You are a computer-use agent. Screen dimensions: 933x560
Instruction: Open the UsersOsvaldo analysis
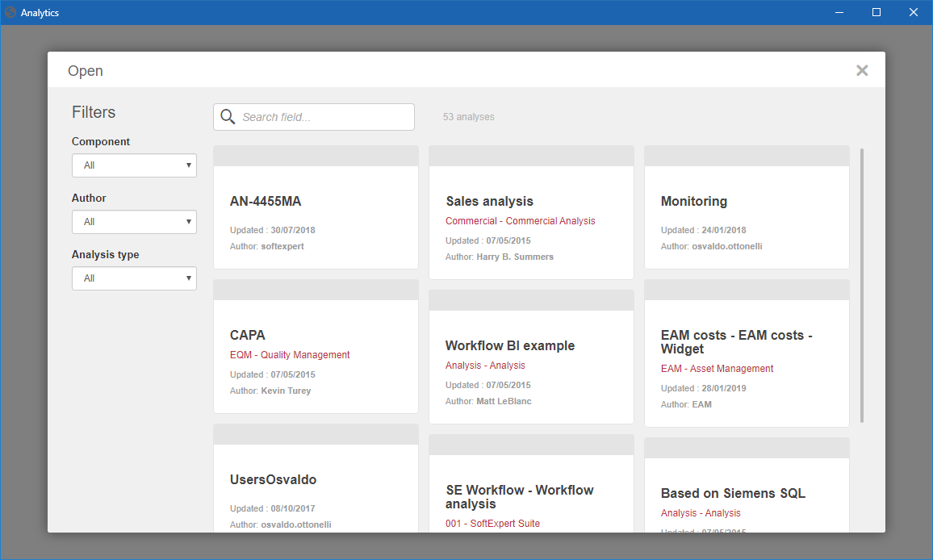coord(316,479)
